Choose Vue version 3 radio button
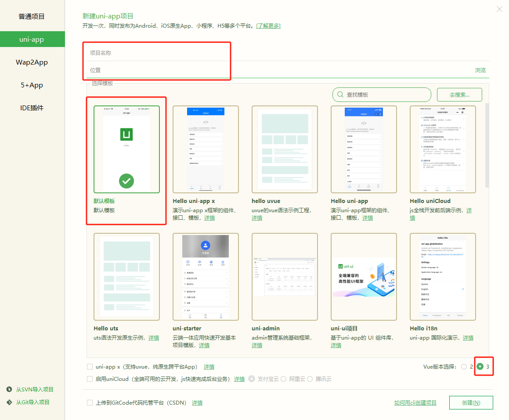This screenshot has width=509, height=420. pyautogui.click(x=480, y=367)
